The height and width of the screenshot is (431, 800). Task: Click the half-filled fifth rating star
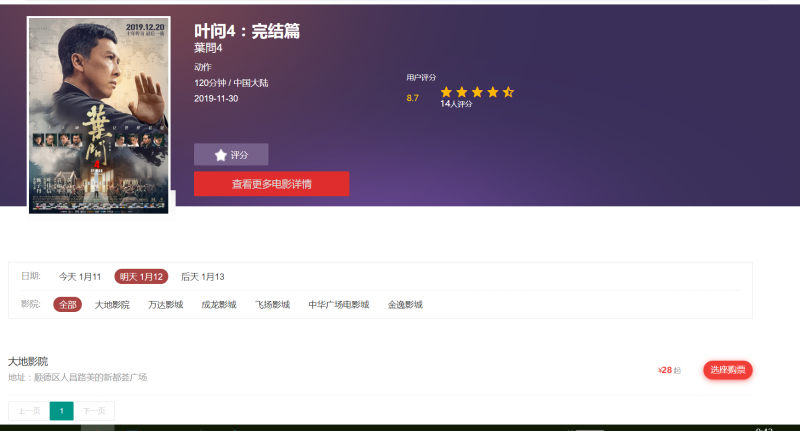508,92
